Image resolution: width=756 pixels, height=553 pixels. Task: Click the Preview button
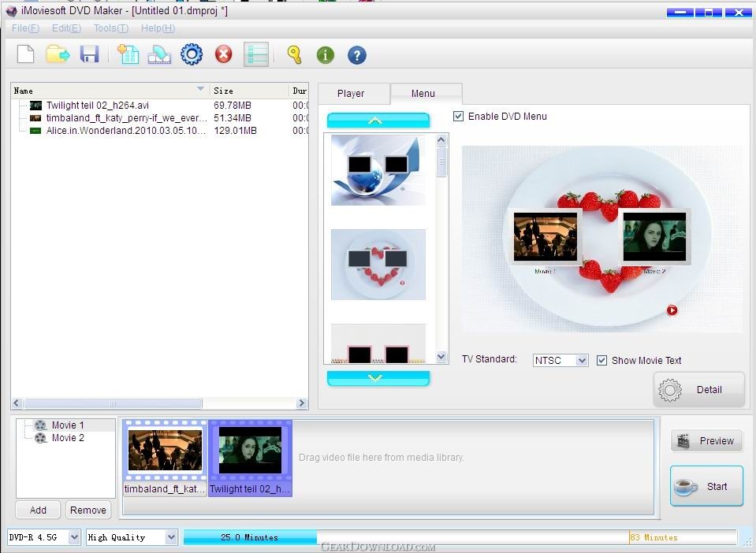706,441
